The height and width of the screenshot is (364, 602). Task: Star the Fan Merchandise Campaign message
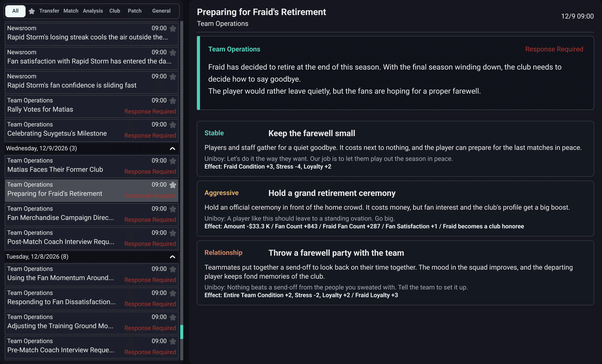coord(173,209)
